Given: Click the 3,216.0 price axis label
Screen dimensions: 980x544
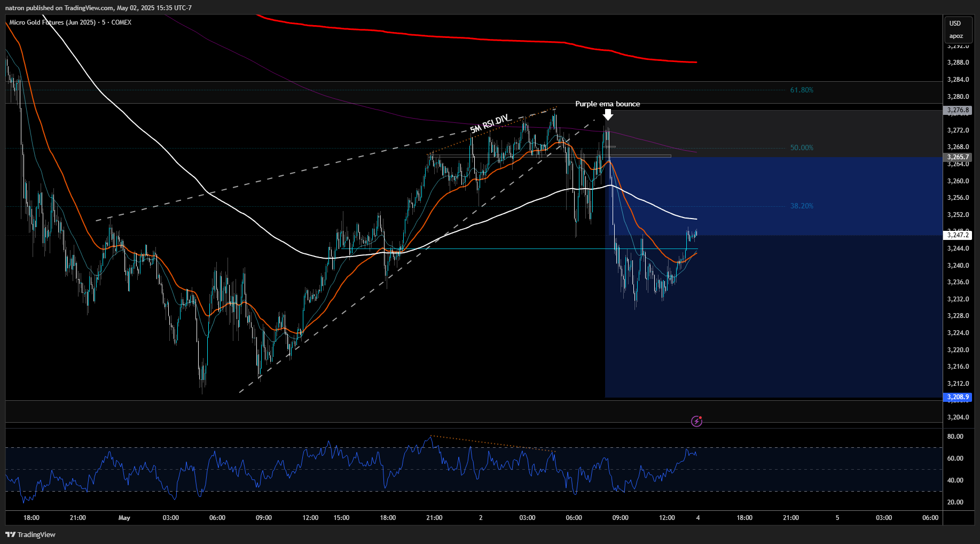Looking at the screenshot, I should 958,367.
